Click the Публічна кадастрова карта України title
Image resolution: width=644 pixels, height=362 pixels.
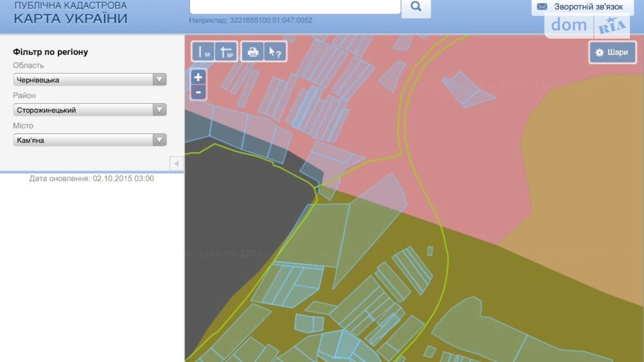(71, 13)
